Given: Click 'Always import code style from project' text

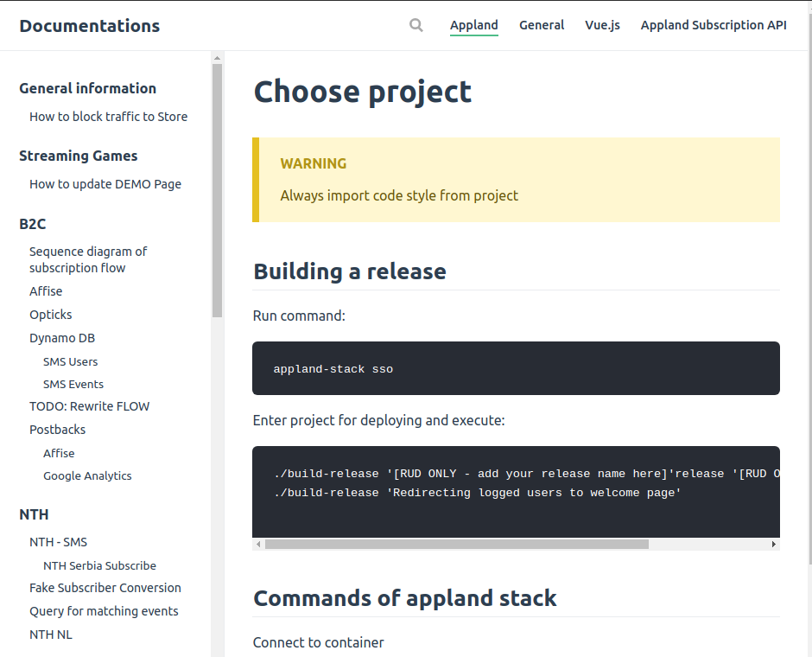Looking at the screenshot, I should click(x=399, y=195).
